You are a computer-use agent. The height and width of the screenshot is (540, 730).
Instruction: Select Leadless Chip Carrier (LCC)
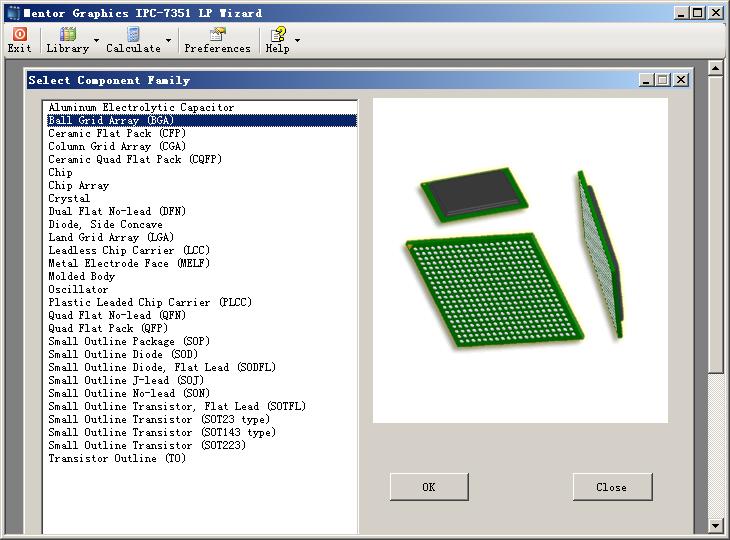202,251
